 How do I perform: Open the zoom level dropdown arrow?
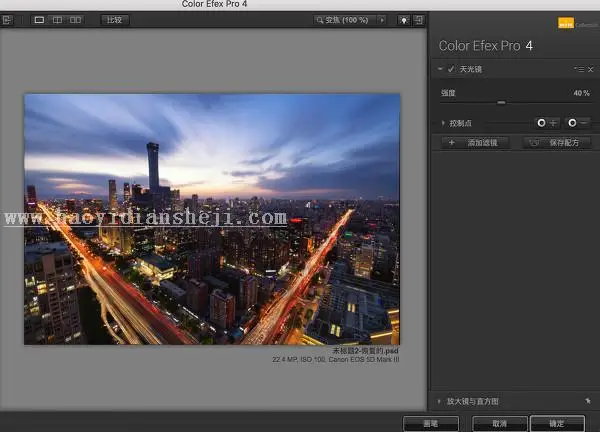(382, 20)
